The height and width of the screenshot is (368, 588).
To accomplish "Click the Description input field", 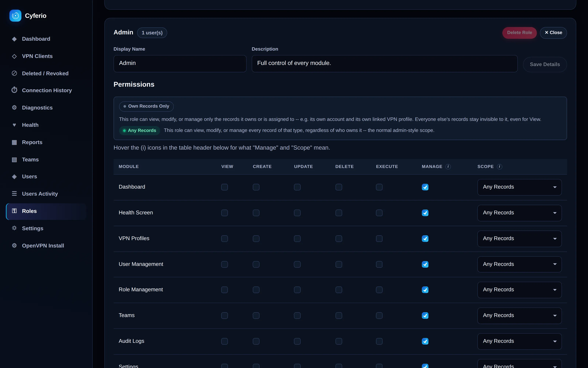I will (384, 63).
